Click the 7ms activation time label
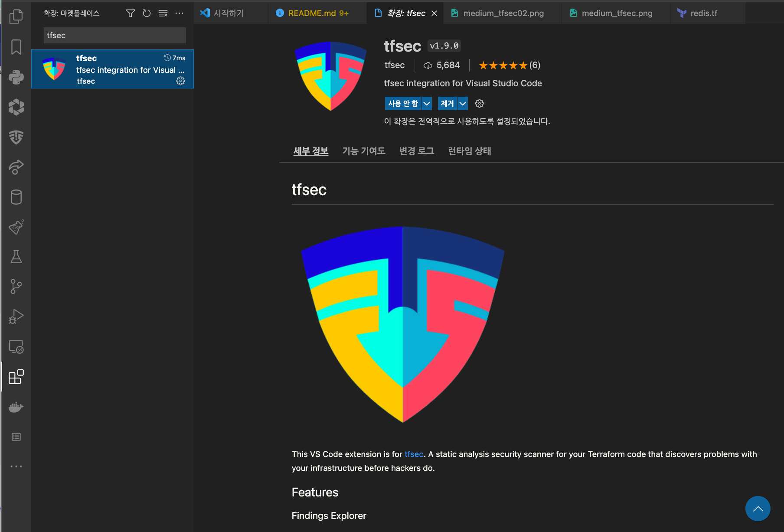 (175, 58)
